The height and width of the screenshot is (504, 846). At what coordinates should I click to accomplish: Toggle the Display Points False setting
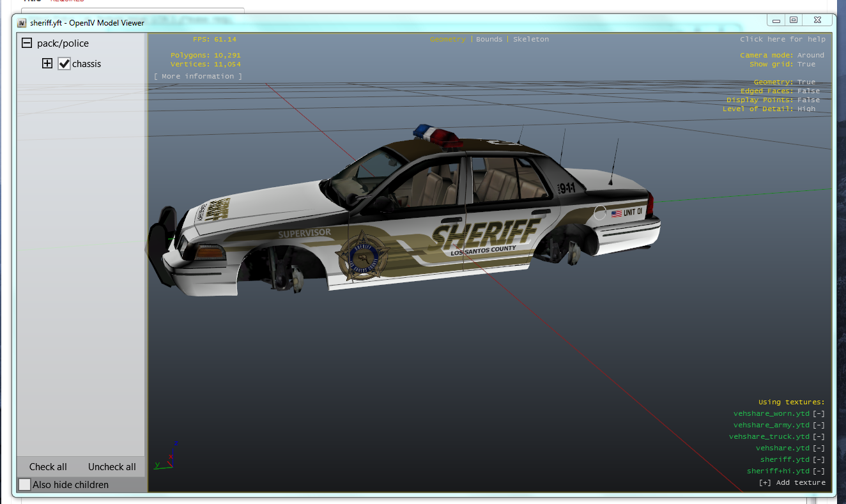coord(808,100)
